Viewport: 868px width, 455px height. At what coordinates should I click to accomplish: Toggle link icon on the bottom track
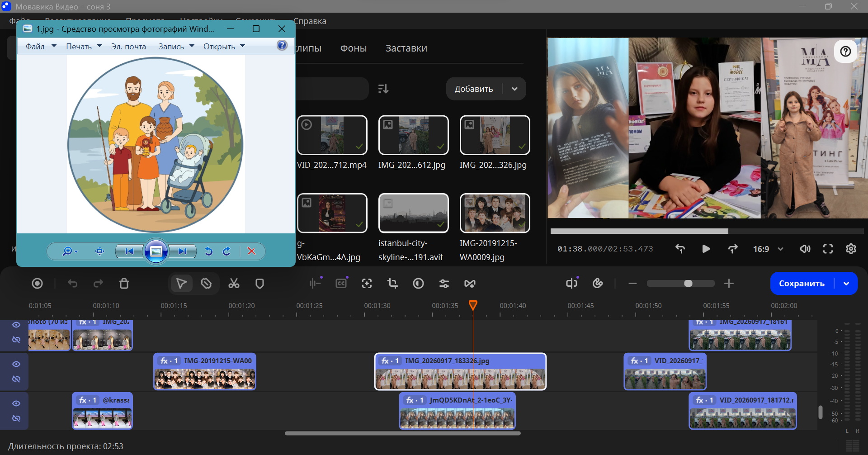16,418
